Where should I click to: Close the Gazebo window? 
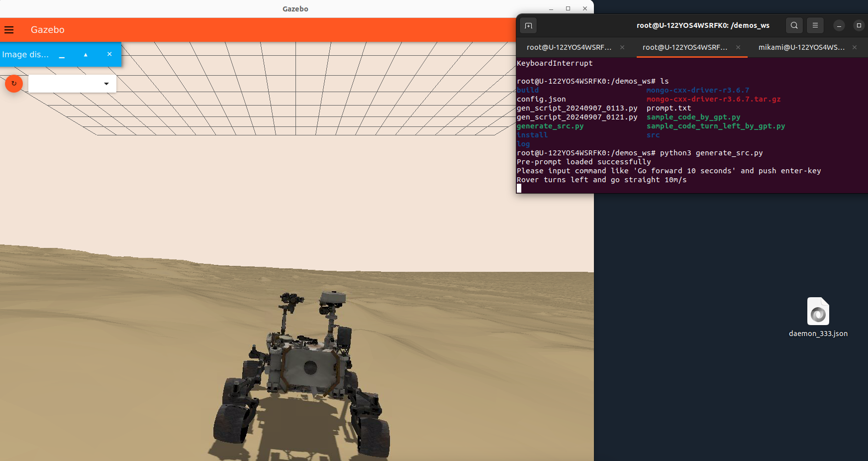[x=585, y=8]
